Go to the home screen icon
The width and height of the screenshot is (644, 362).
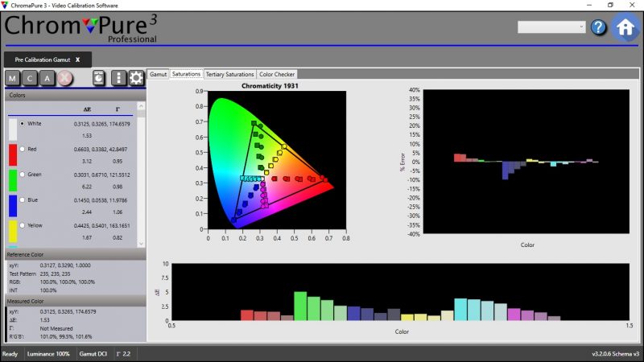(x=625, y=27)
